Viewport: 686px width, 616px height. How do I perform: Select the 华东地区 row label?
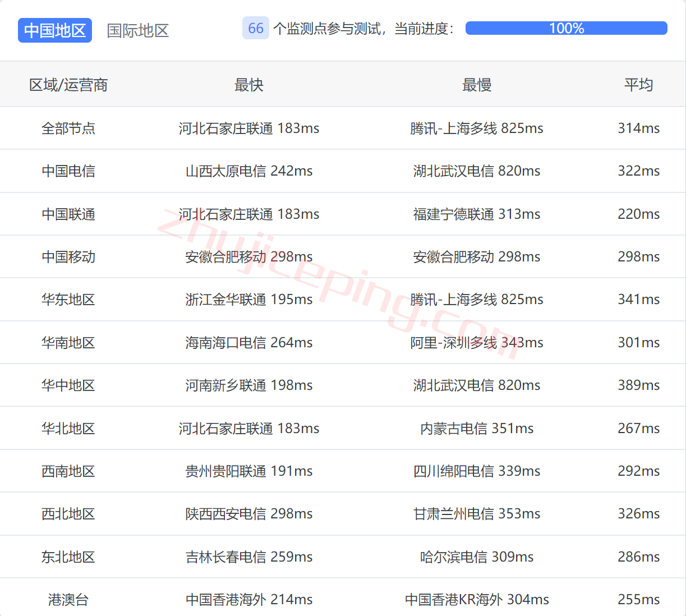pos(68,299)
